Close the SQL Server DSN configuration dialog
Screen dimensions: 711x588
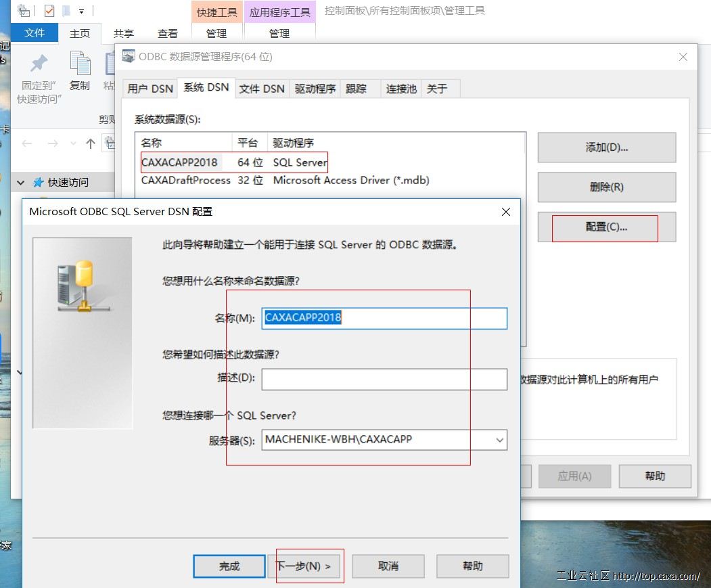tap(506, 212)
